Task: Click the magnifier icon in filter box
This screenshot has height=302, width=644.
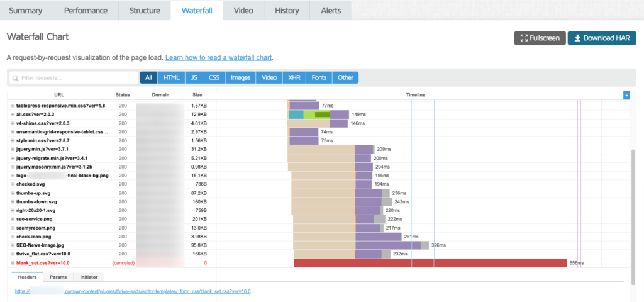Action: (16, 77)
